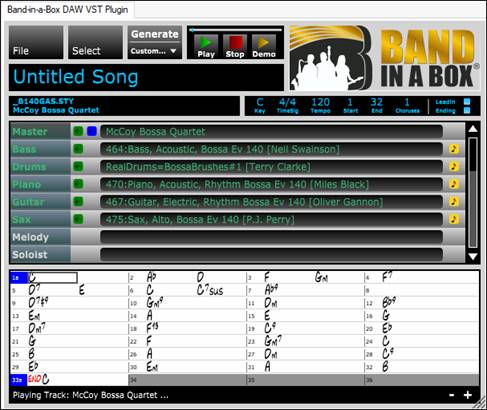
Task: Mute the Piano track via green button
Action: (x=78, y=184)
